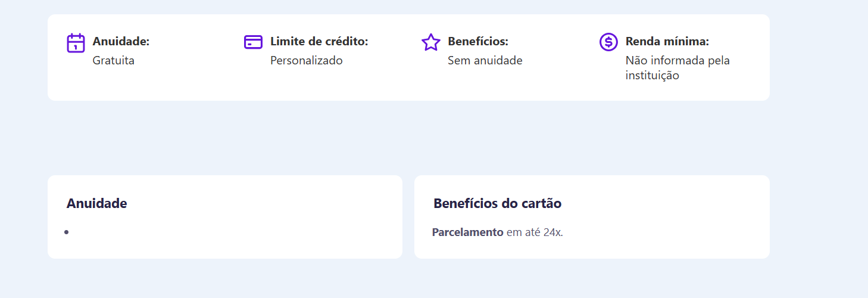868x298 pixels.
Task: Select the 'Sem anuidade' value text
Action: click(x=485, y=60)
